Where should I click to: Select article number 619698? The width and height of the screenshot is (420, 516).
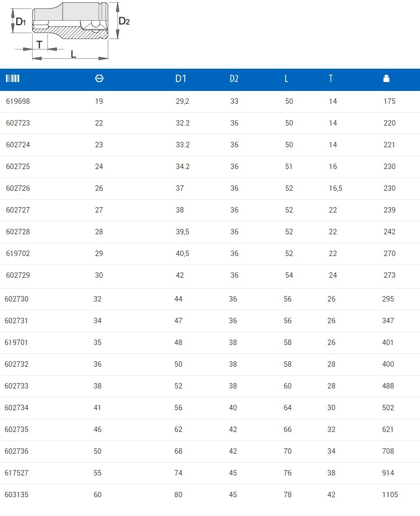pyautogui.click(x=18, y=101)
